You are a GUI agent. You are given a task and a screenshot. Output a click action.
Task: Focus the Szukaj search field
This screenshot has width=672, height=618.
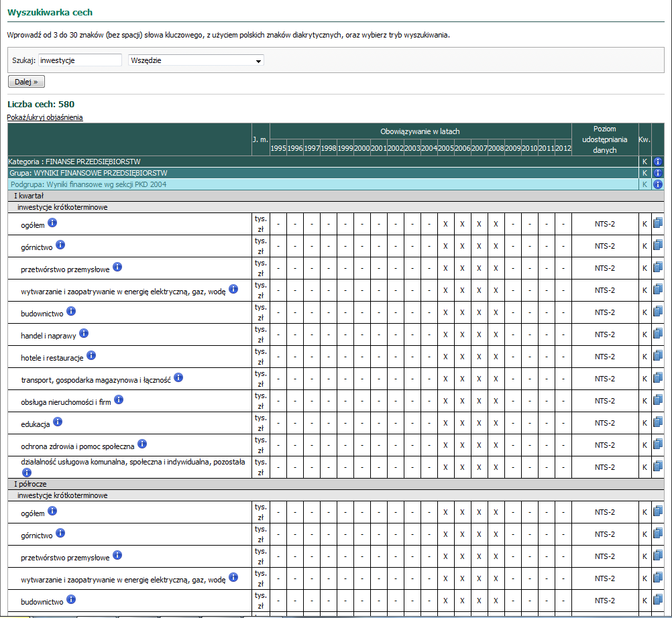tap(80, 60)
